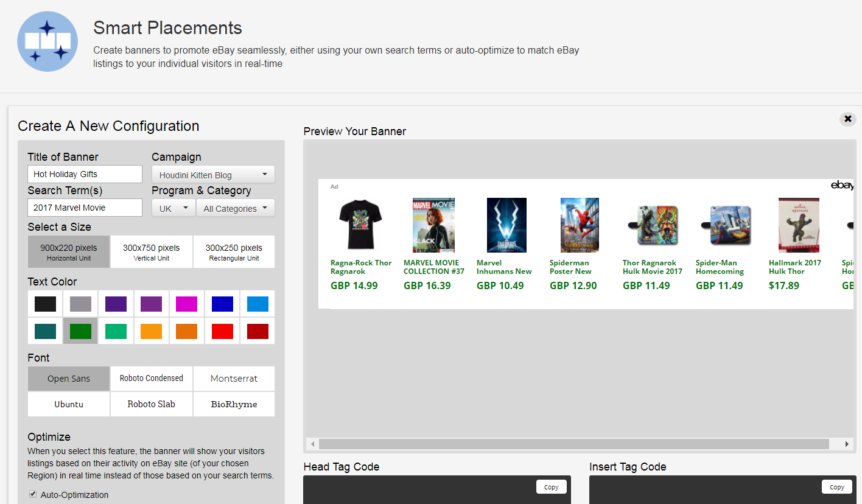Click the Head Tag Code text area
862x504 pixels.
437,490
